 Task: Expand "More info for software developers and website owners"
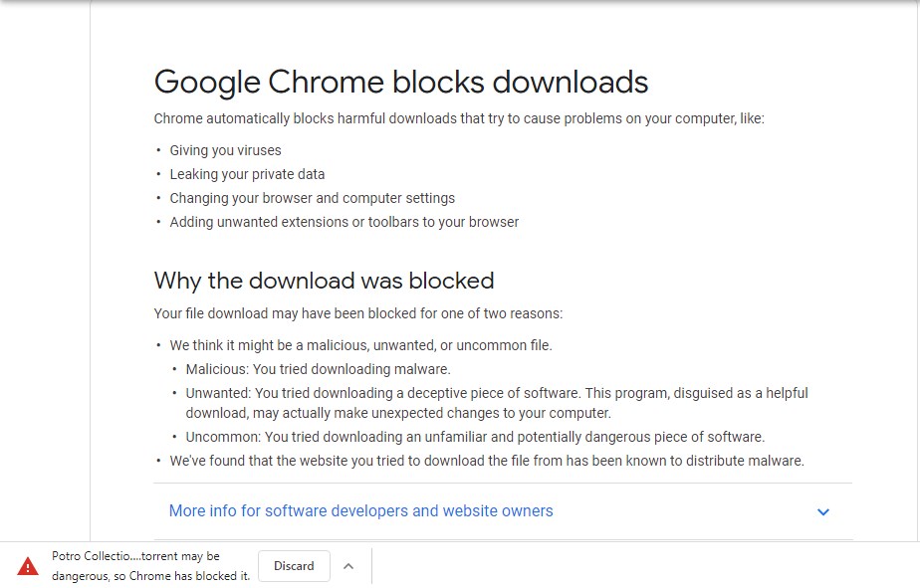360,510
